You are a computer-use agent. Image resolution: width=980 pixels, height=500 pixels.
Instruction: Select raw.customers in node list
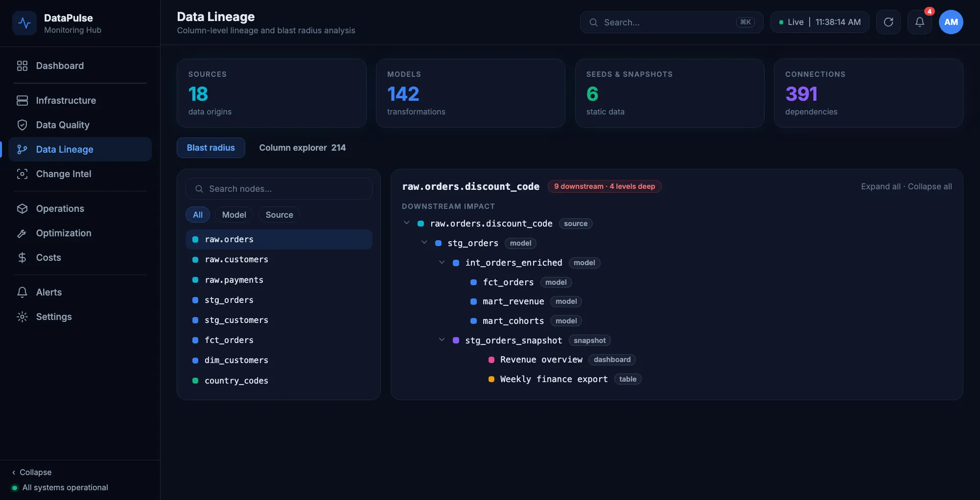tap(279, 260)
